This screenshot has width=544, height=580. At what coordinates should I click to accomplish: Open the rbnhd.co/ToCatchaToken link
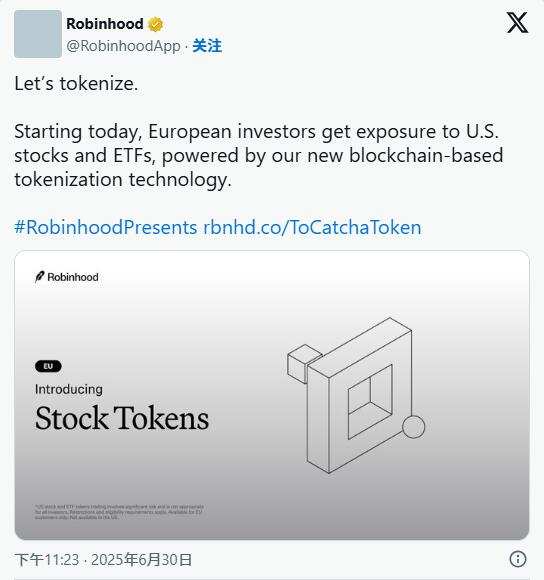coord(312,227)
